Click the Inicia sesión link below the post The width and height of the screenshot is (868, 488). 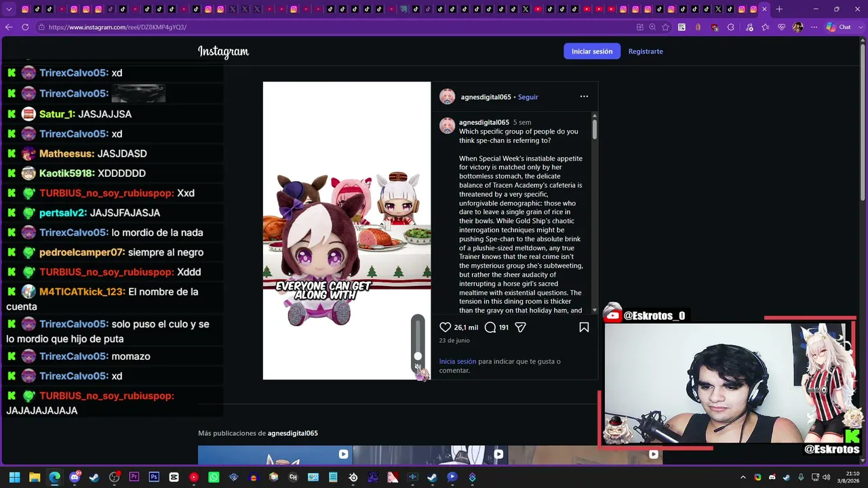pos(458,362)
